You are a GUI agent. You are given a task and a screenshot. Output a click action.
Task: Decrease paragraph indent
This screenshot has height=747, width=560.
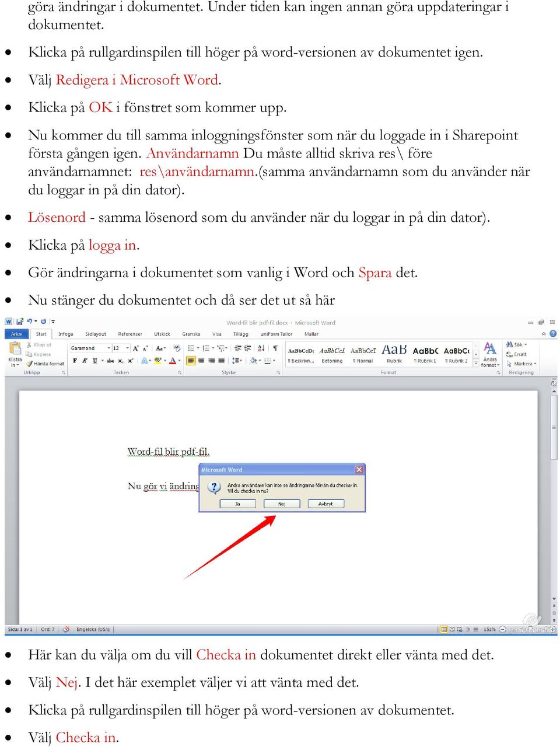click(x=237, y=348)
